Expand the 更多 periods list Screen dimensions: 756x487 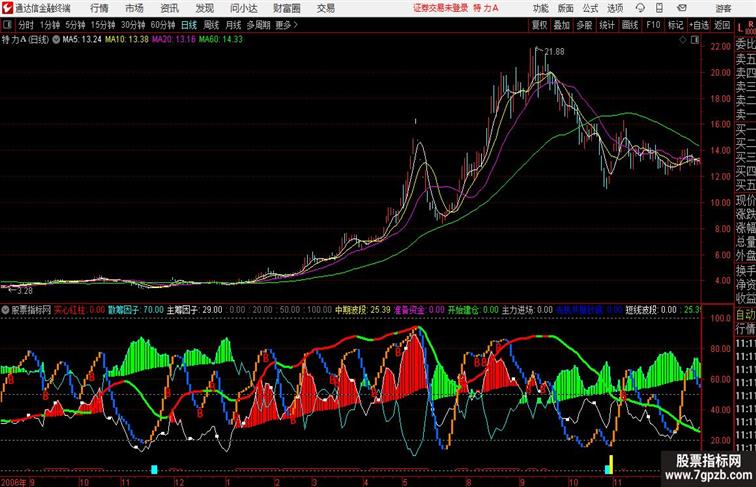click(286, 25)
